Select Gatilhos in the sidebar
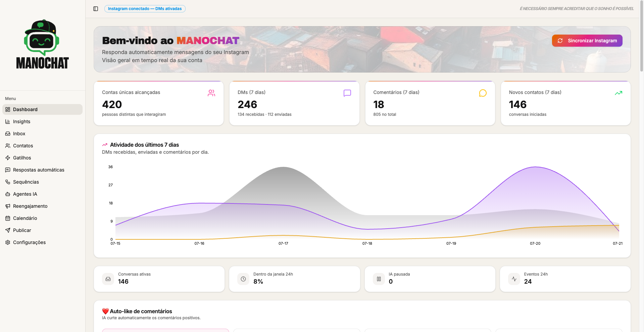This screenshot has height=332, width=644. click(42, 158)
